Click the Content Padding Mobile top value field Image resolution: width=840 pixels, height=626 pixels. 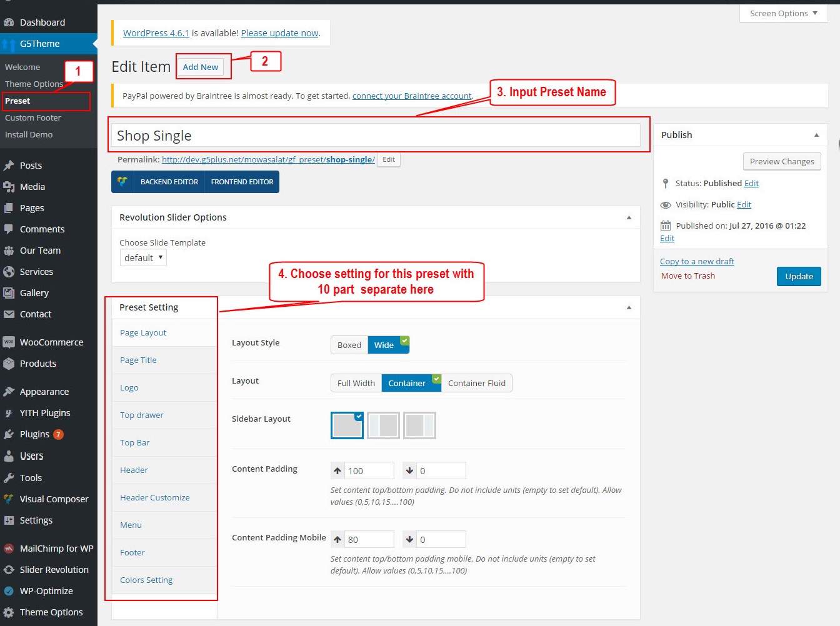[369, 539]
